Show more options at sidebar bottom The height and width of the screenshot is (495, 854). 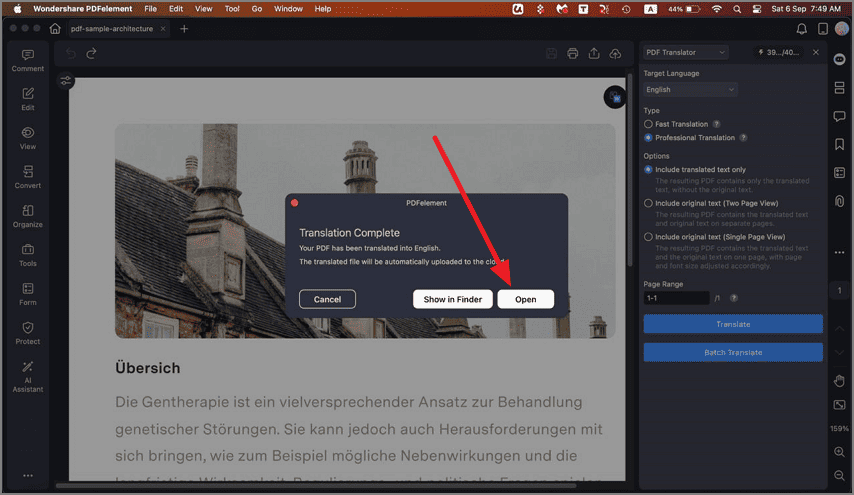tap(28, 475)
